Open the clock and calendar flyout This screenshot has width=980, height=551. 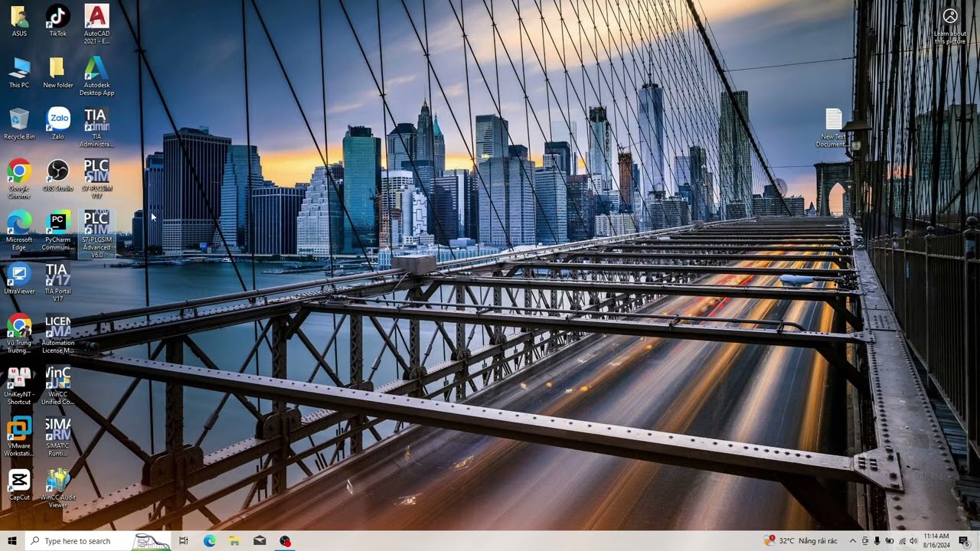(x=936, y=541)
